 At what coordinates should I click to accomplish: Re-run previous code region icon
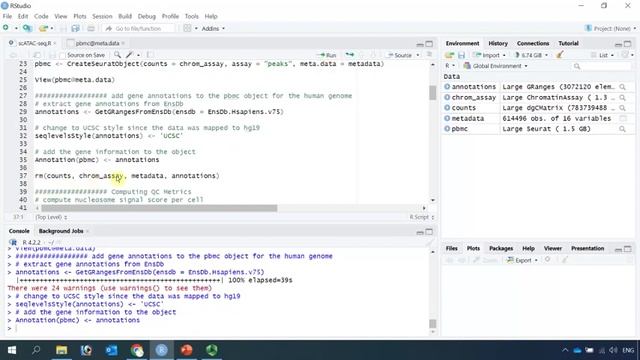click(350, 55)
